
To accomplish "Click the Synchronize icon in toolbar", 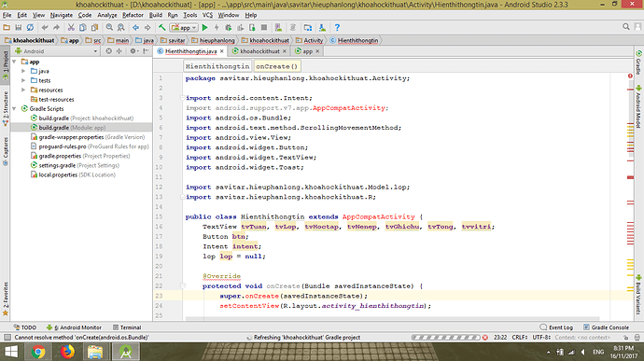I will tap(30, 27).
